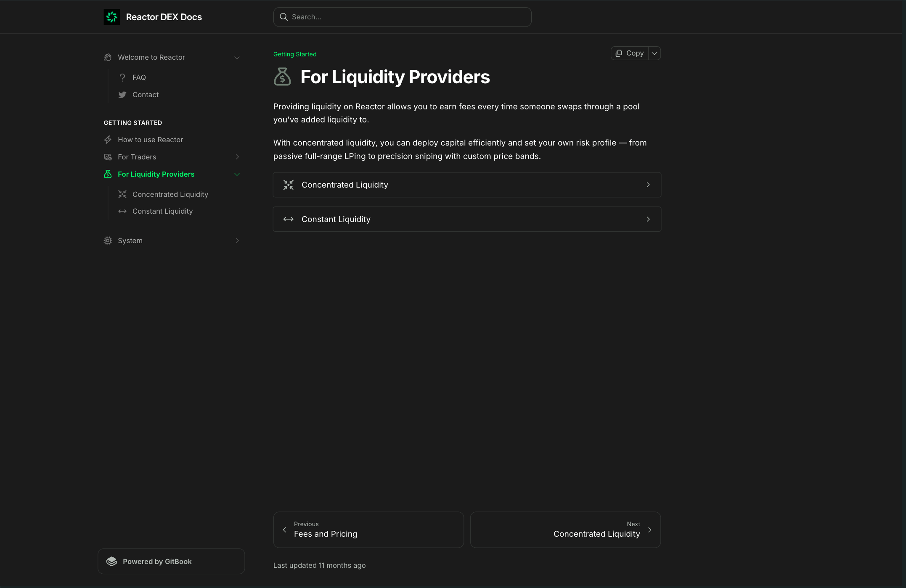Click the Welcome to Reactor sidebar label
Viewport: 906px width, 588px height.
151,57
